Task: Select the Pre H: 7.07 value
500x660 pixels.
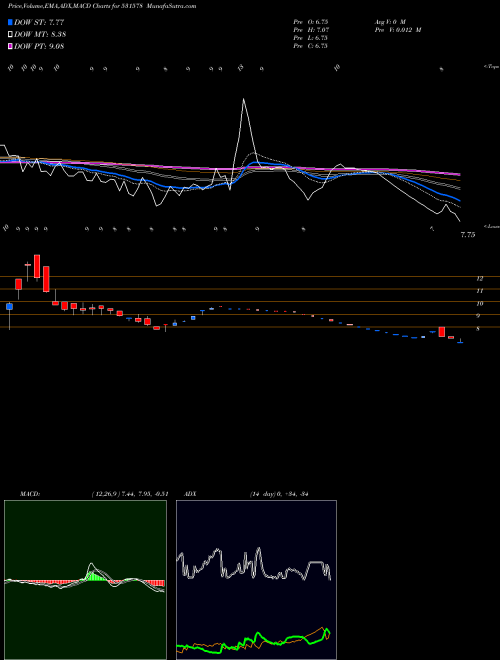Action: click(311, 30)
